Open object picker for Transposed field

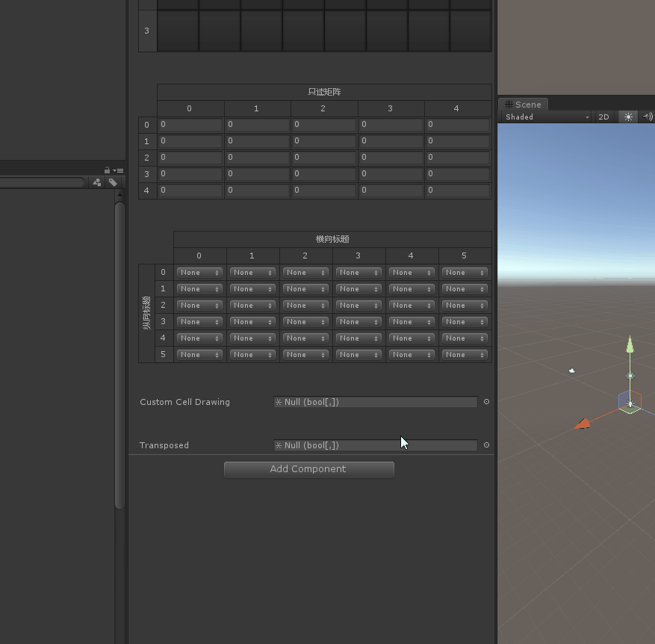pos(486,445)
